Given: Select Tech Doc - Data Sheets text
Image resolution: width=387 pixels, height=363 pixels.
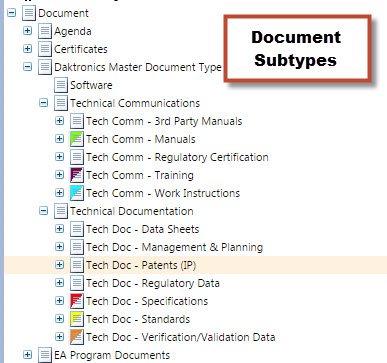Looking at the screenshot, I should [x=143, y=229].
